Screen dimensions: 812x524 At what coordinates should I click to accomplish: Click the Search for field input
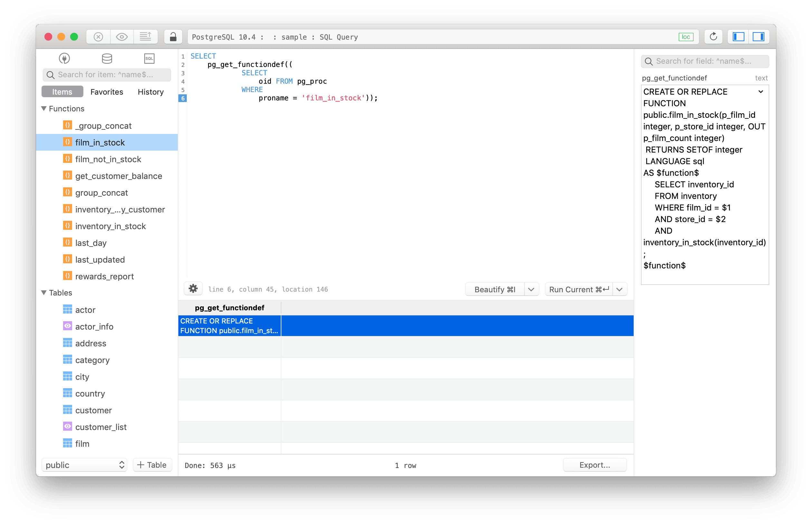click(705, 61)
